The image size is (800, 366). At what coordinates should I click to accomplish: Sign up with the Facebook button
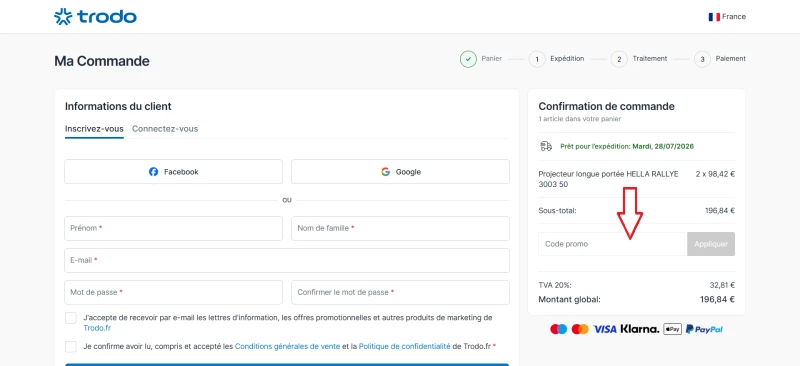point(173,172)
